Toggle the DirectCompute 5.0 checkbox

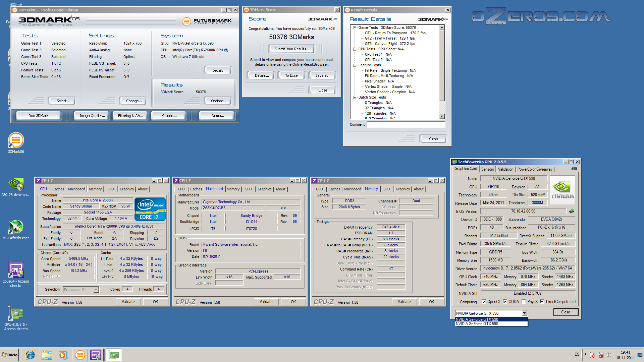pyautogui.click(x=542, y=302)
